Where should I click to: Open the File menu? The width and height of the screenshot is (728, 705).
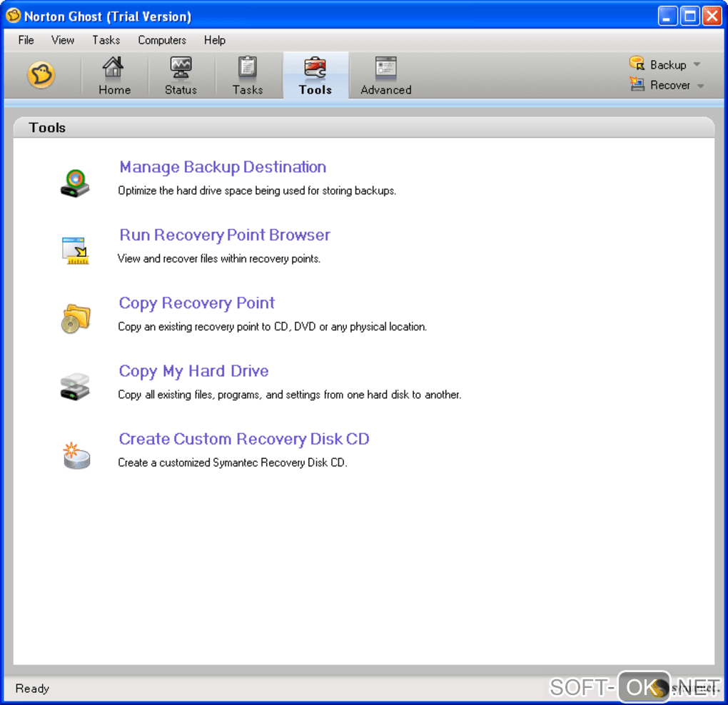[x=26, y=41]
